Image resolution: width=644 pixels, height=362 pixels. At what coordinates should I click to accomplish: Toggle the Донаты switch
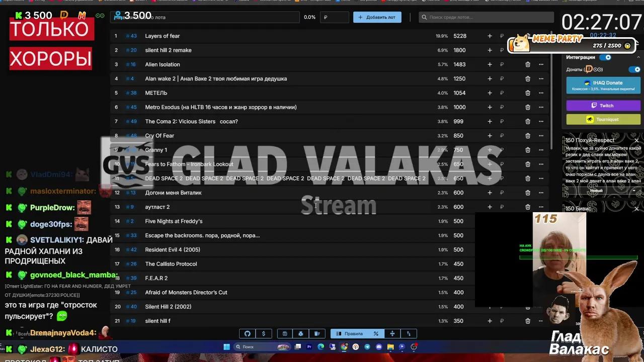[635, 69]
